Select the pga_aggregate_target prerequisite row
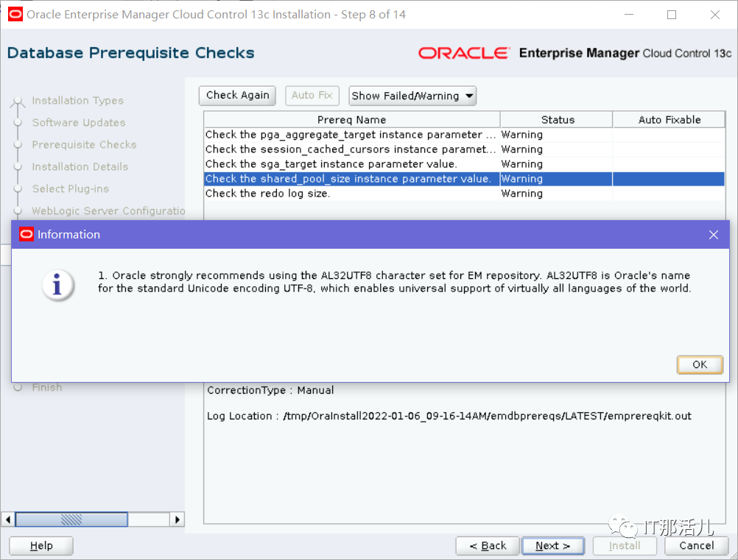Screen dimensions: 738x560 click(464, 135)
